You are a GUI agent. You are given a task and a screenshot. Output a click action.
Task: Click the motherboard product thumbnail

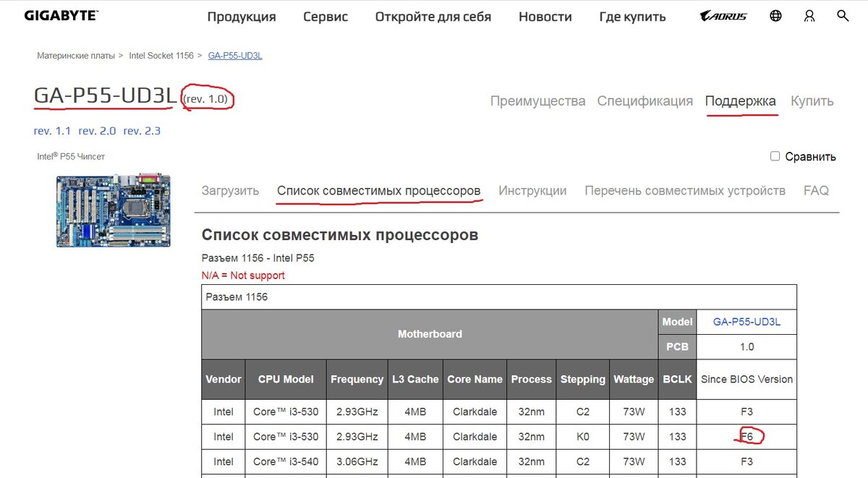(x=114, y=210)
